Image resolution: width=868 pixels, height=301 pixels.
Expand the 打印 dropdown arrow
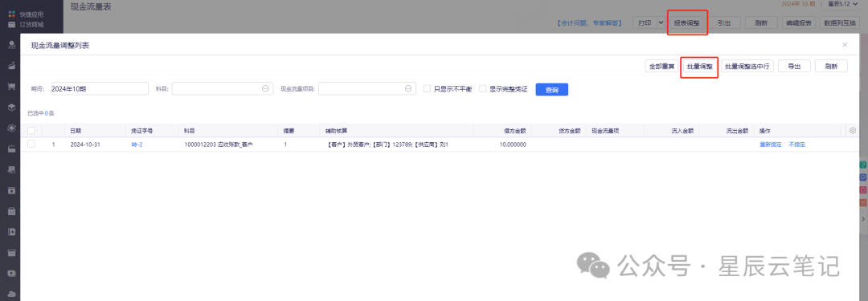click(661, 22)
